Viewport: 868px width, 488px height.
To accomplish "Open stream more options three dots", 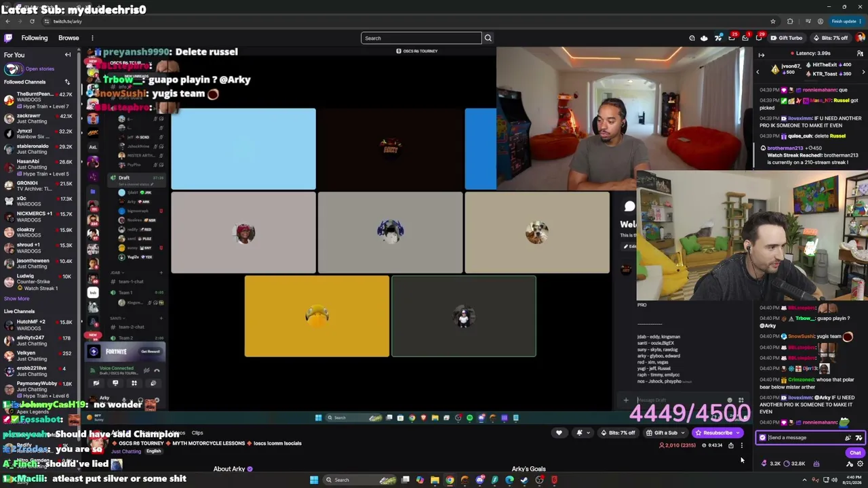I will 742,445.
